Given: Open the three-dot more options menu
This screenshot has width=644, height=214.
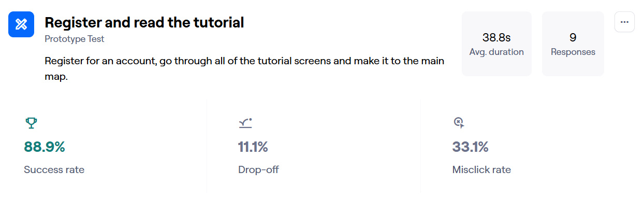Looking at the screenshot, I should click(624, 22).
